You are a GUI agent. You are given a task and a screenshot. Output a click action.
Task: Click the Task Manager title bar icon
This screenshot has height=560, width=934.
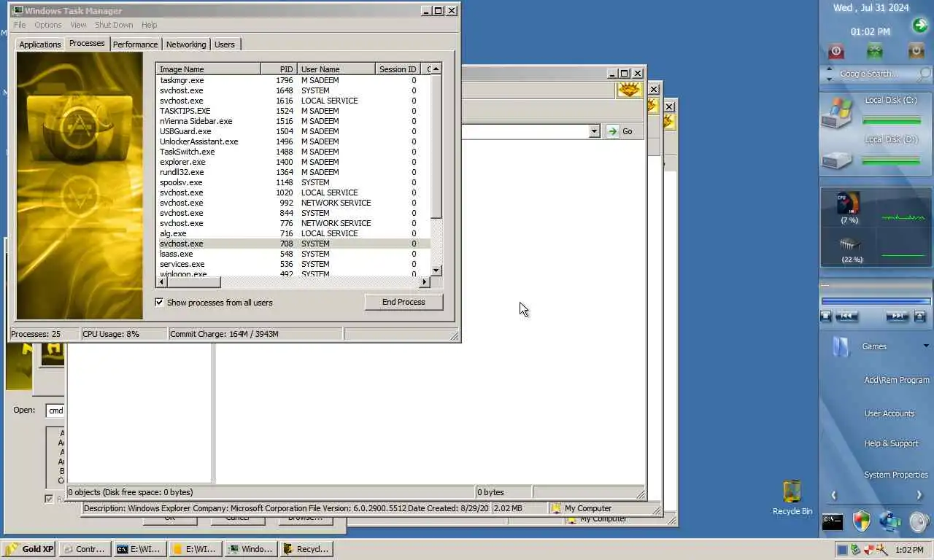pyautogui.click(x=18, y=10)
